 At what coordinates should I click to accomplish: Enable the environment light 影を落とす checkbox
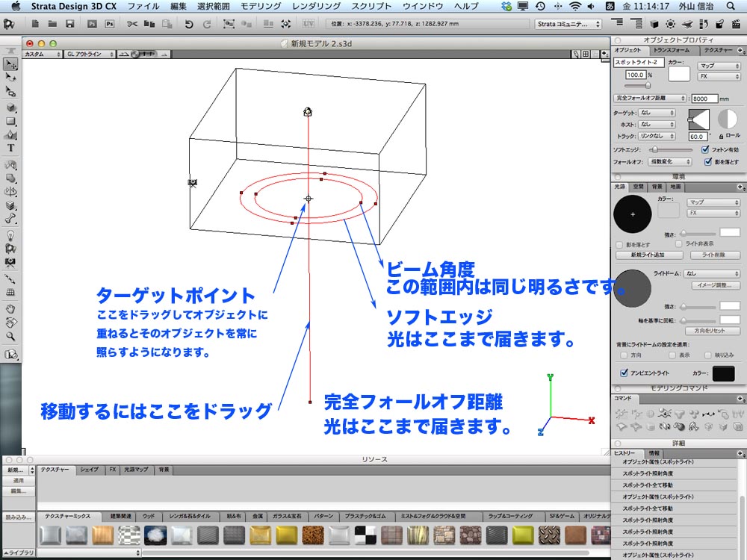619,245
